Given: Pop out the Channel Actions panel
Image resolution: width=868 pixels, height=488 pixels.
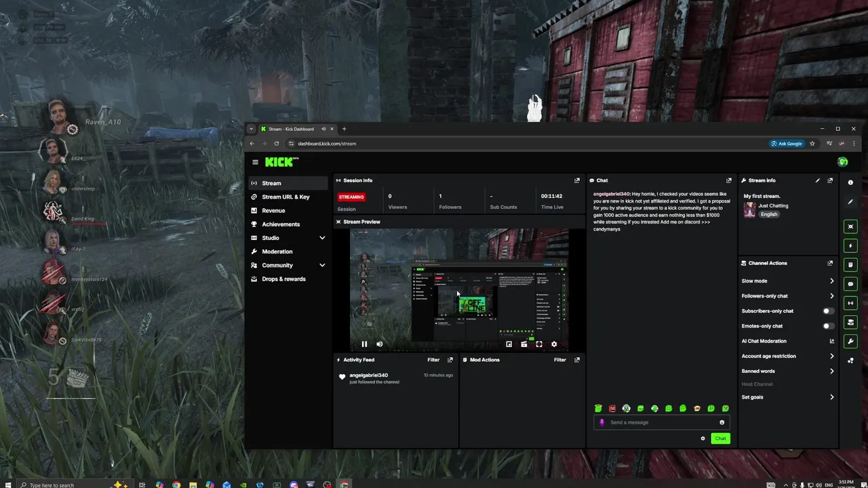Looking at the screenshot, I should tap(830, 263).
